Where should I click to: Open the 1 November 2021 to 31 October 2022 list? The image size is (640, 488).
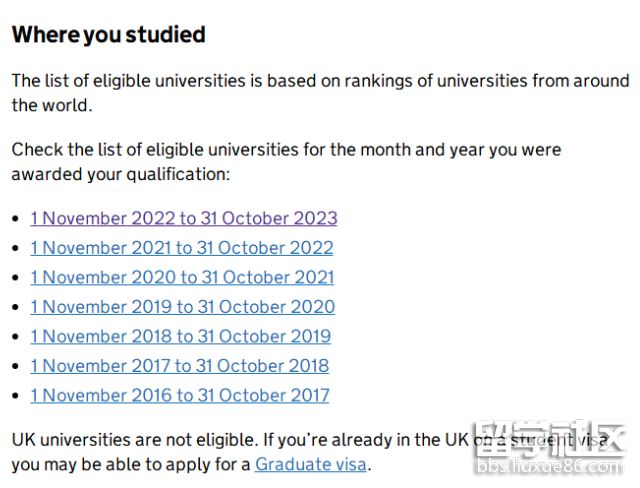(181, 248)
